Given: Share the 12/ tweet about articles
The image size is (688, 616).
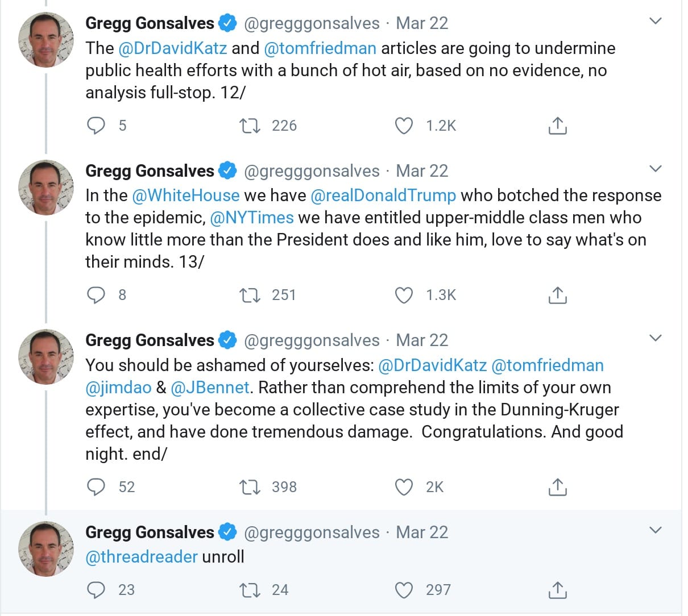Looking at the screenshot, I should click(557, 126).
